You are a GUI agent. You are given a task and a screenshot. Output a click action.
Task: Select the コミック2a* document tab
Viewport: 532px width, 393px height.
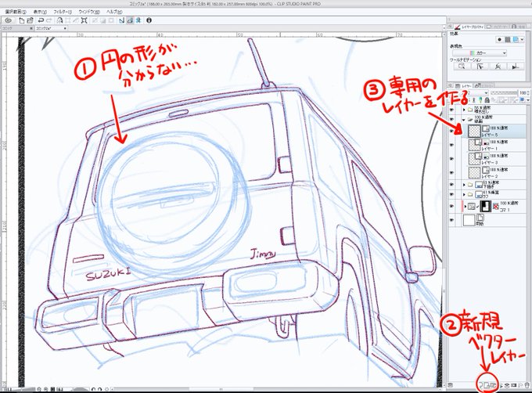[51, 28]
